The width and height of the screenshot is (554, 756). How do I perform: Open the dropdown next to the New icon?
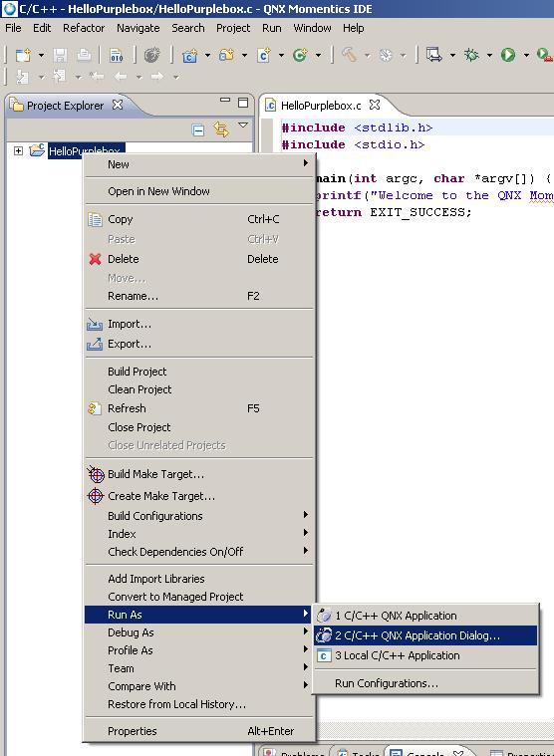[42, 56]
